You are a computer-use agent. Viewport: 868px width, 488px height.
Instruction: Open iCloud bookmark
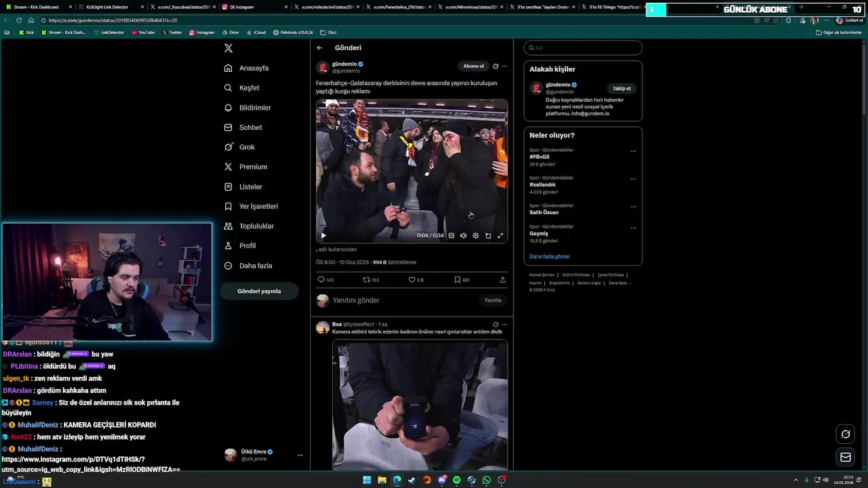click(x=256, y=33)
